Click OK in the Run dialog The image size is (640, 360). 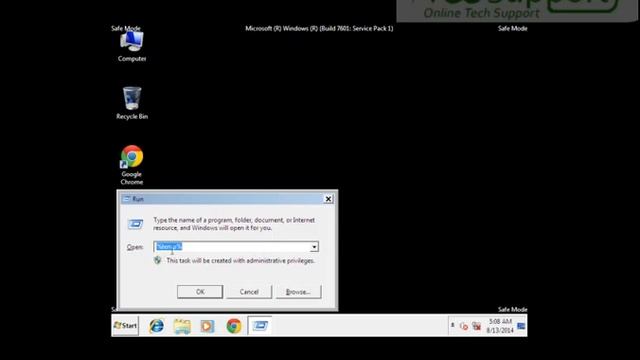pos(200,292)
